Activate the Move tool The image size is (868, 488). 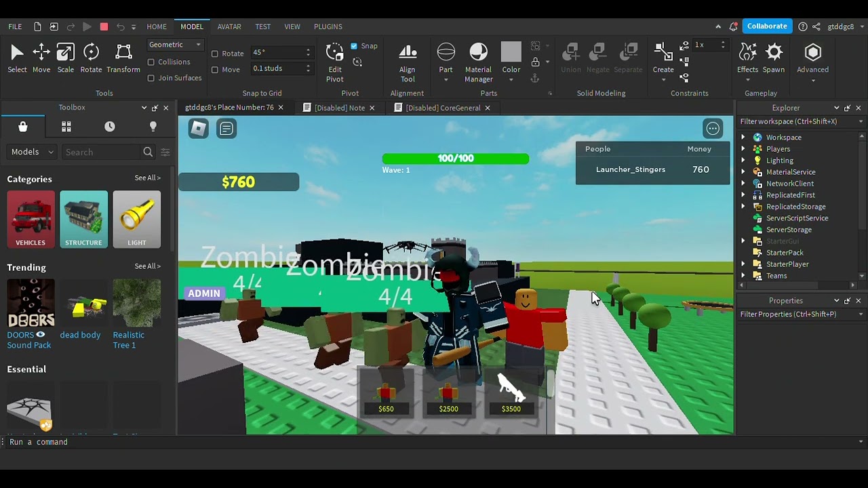pos(41,58)
